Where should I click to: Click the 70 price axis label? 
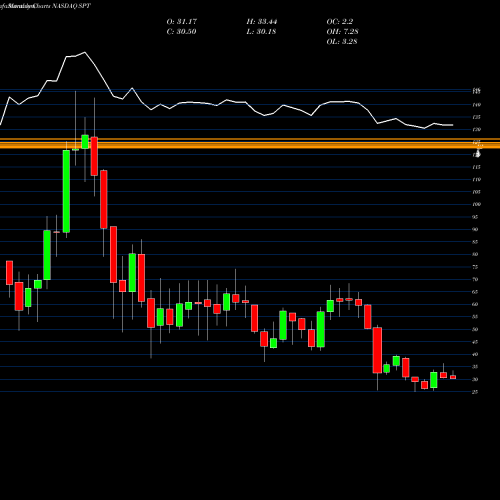[x=475, y=279]
